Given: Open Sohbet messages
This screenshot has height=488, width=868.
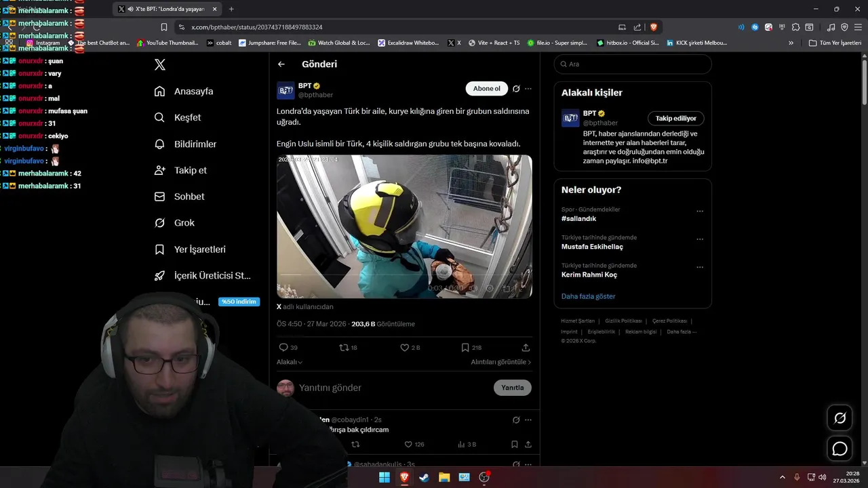Looking at the screenshot, I should tap(179, 197).
